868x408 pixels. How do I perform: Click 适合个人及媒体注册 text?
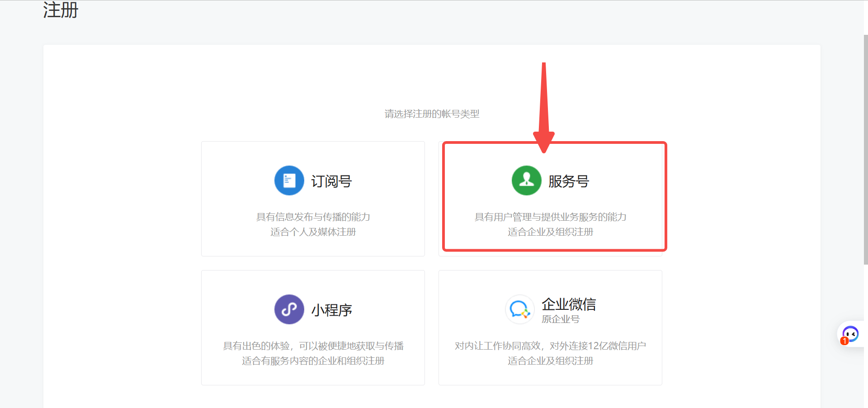tap(313, 232)
